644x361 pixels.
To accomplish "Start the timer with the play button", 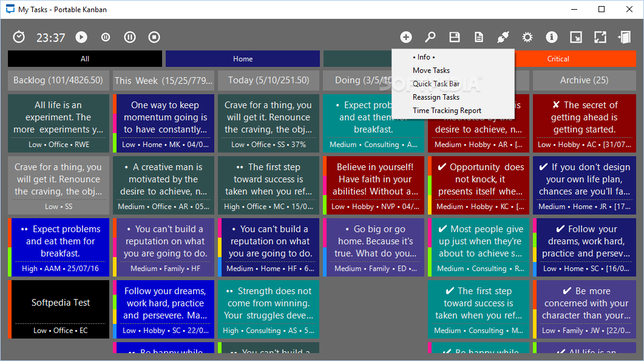I will [81, 38].
